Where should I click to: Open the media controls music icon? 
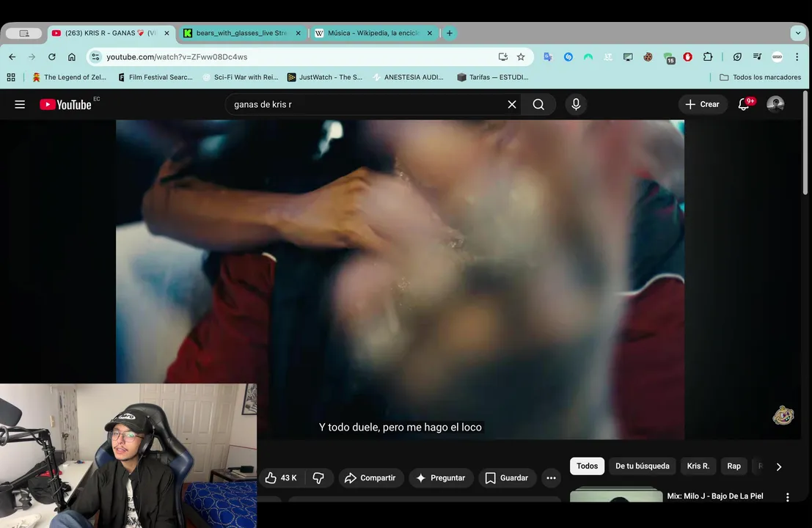click(x=757, y=57)
